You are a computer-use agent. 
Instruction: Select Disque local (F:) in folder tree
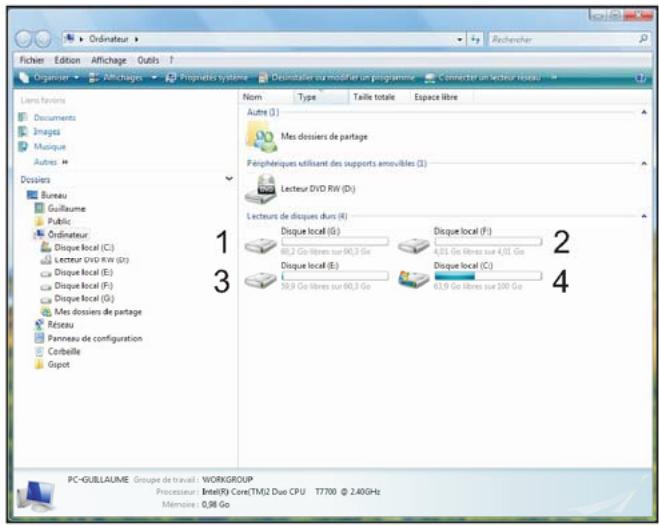click(84, 286)
